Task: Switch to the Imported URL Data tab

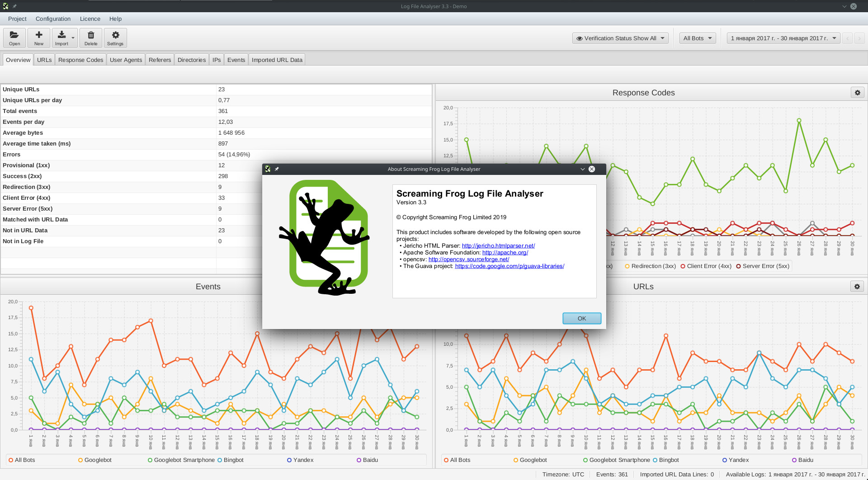Action: (277, 60)
